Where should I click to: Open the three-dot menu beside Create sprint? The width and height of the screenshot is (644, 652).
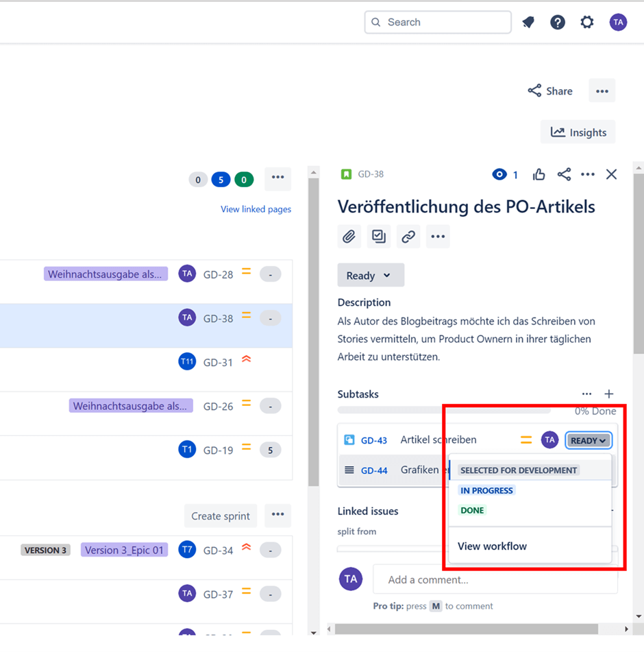point(277,516)
